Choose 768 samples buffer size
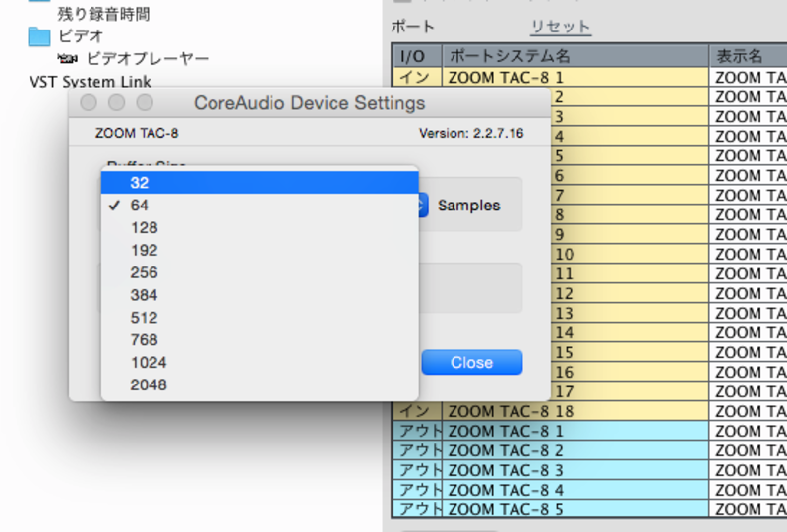This screenshot has height=532, width=787. click(x=260, y=340)
